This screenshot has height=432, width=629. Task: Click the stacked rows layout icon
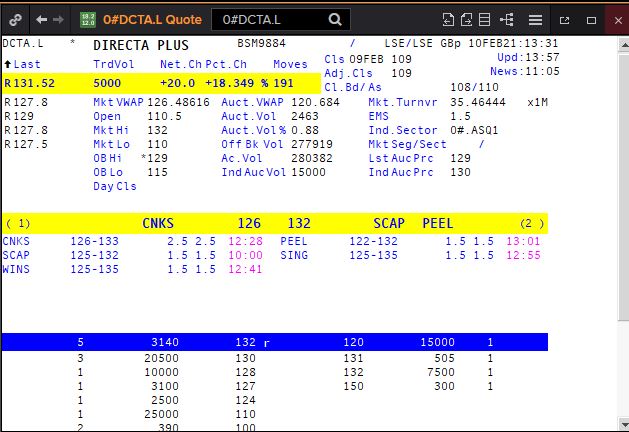(485, 19)
